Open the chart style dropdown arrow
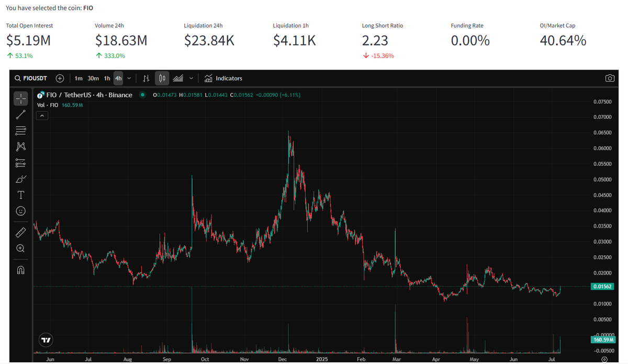628x364 pixels. [x=191, y=78]
